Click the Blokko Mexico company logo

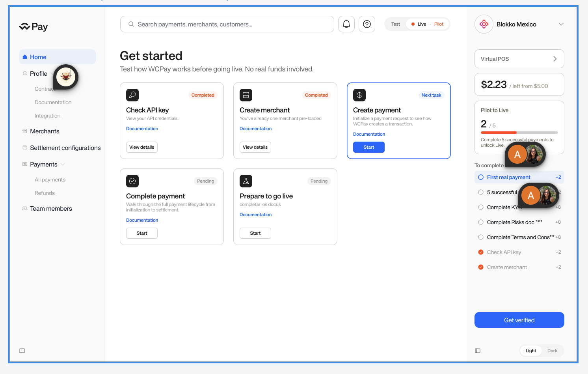[x=484, y=24]
